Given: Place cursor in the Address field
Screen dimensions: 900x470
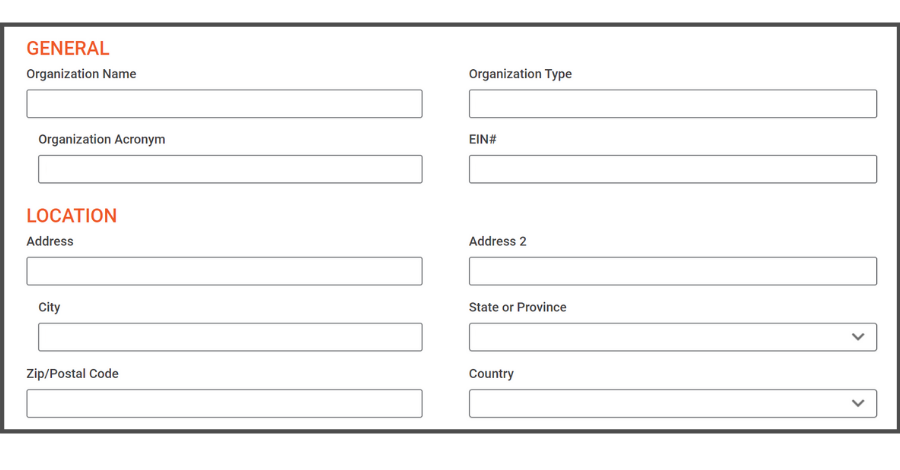Looking at the screenshot, I should click(x=224, y=271).
